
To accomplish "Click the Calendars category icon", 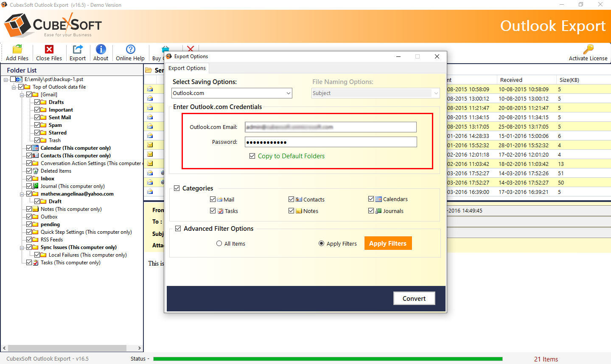I will click(378, 199).
